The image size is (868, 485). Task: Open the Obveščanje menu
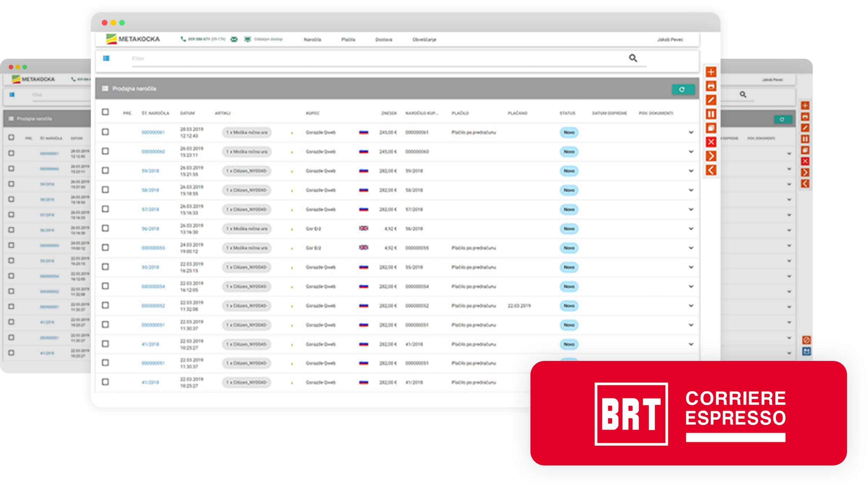424,39
